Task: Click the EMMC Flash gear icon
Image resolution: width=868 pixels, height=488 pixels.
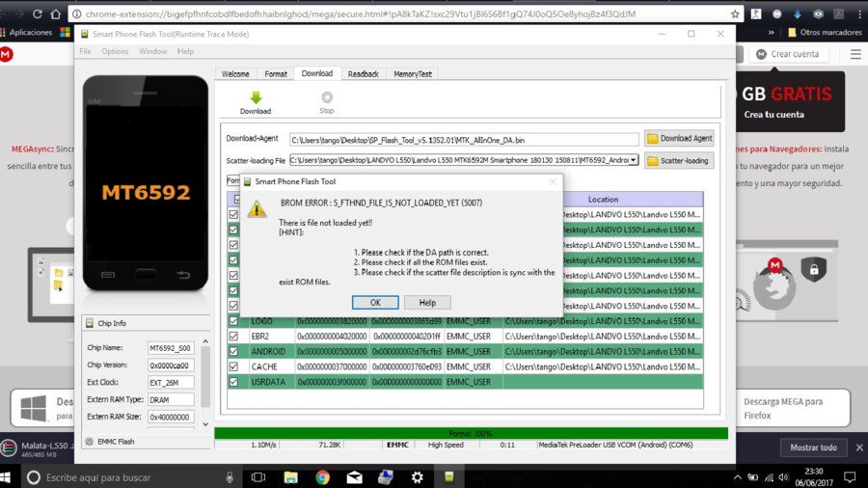Action: click(x=89, y=442)
